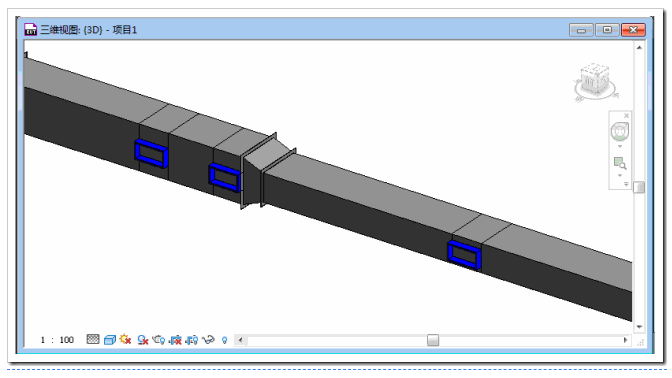Toggle the Sun Path off icon
The height and width of the screenshot is (378, 672).
pos(126,339)
